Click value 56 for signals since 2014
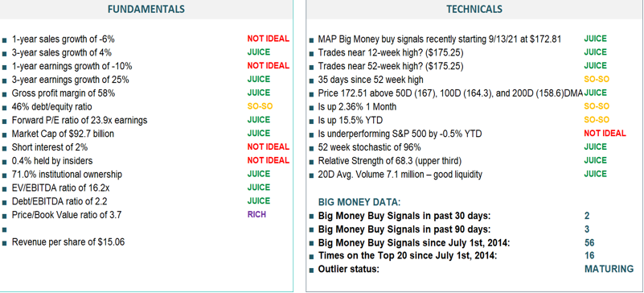The image size is (644, 293). click(589, 243)
